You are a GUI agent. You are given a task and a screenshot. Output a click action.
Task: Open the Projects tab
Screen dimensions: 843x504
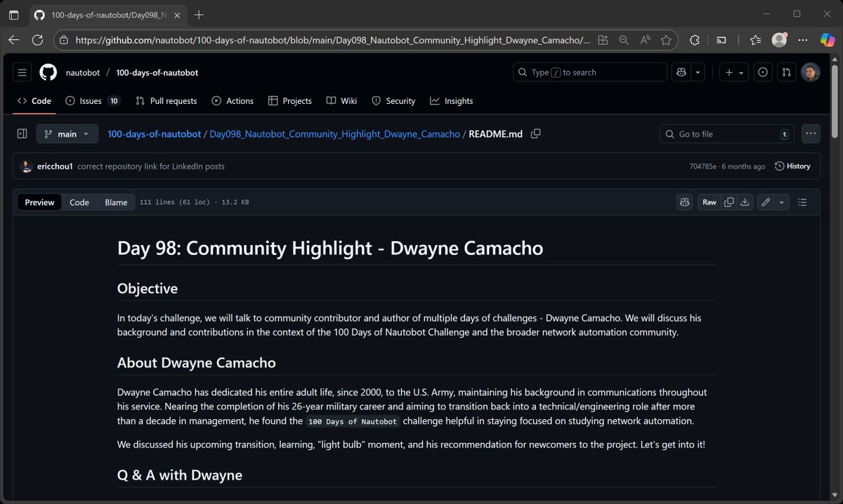pos(290,101)
